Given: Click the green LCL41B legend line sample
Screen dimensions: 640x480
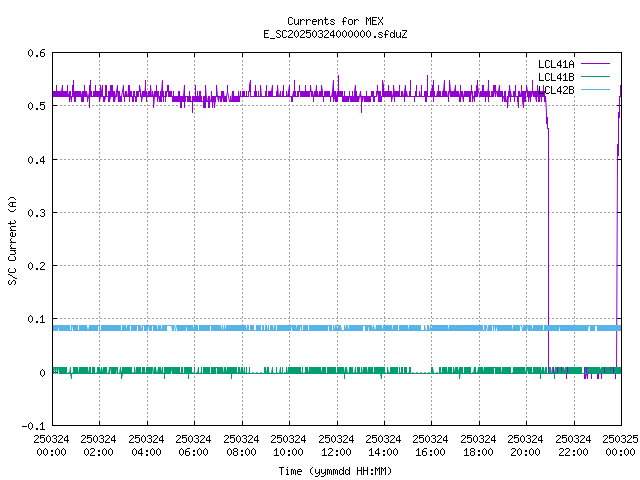Looking at the screenshot, I should (595, 77).
